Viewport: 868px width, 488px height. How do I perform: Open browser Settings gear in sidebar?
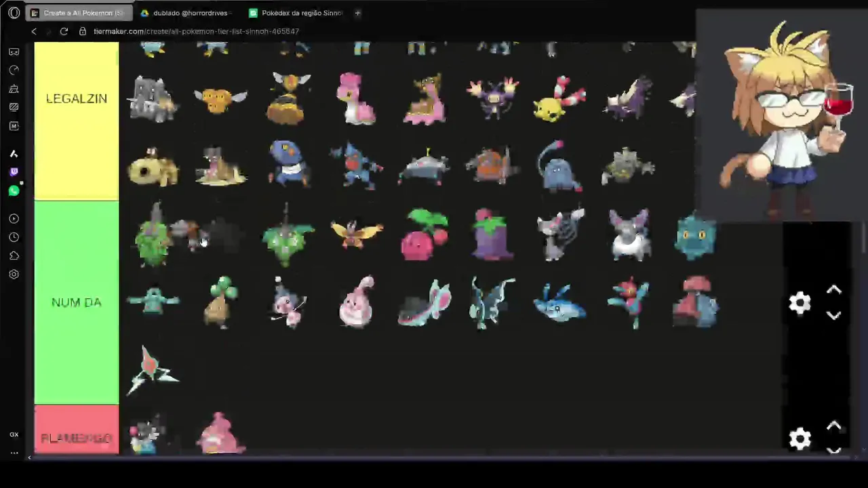(x=14, y=274)
